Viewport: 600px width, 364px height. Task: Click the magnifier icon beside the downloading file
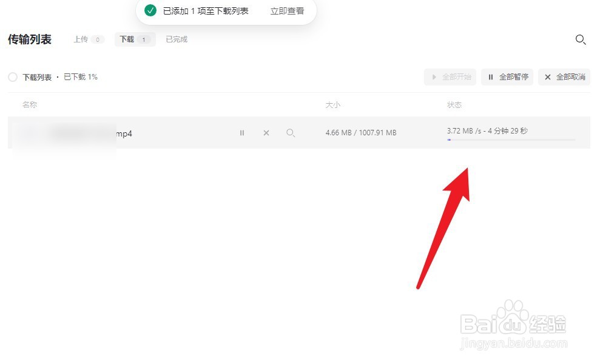291,133
